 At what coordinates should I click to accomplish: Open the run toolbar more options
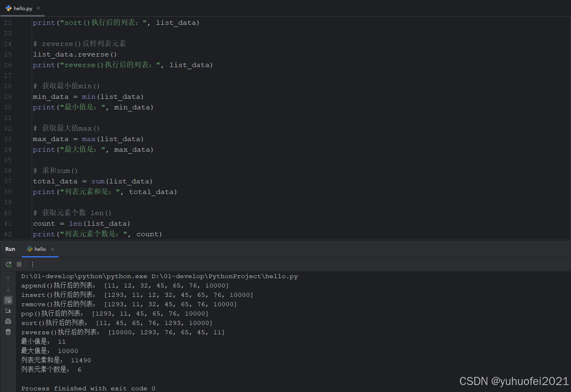click(x=33, y=264)
